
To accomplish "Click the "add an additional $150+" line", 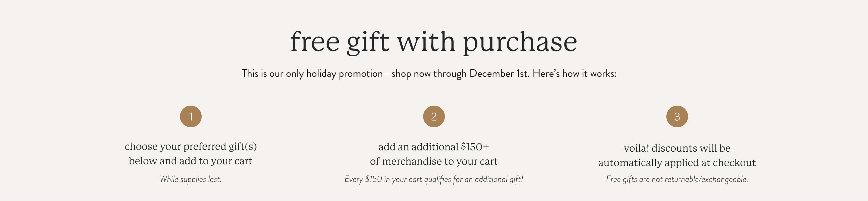I will [x=434, y=147].
